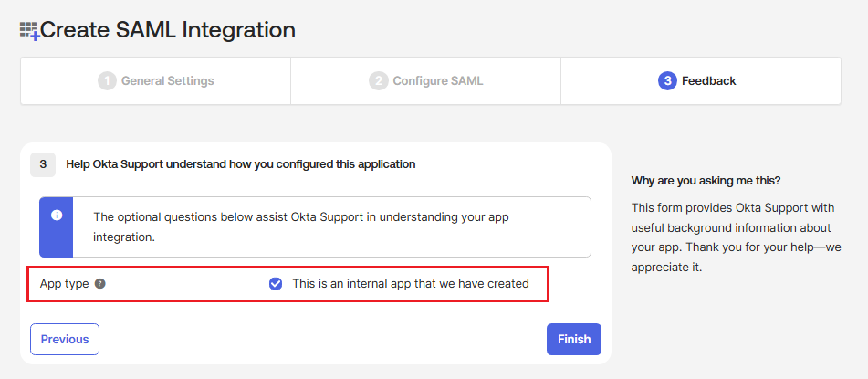Click "Help Okta Support understand" section heading
Image resolution: width=868 pixels, height=379 pixels.
click(241, 164)
